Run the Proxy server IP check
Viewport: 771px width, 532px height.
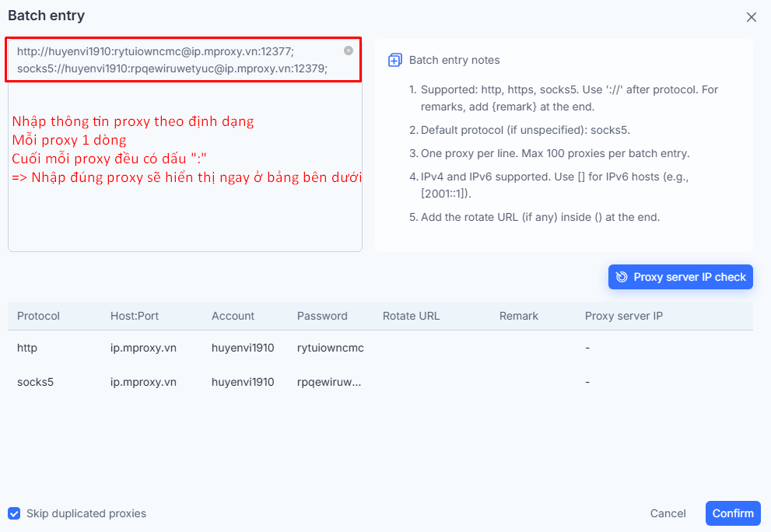[x=680, y=277]
